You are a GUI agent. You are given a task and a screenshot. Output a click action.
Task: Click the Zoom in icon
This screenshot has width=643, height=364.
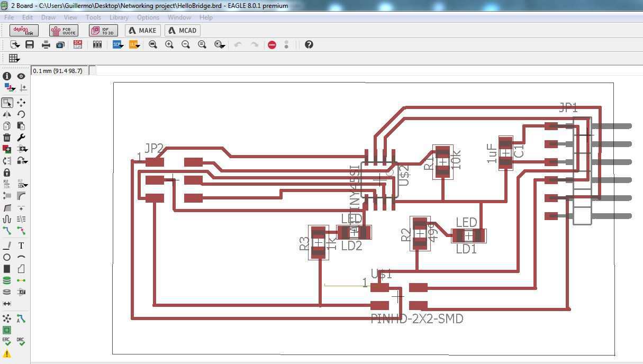(x=169, y=45)
